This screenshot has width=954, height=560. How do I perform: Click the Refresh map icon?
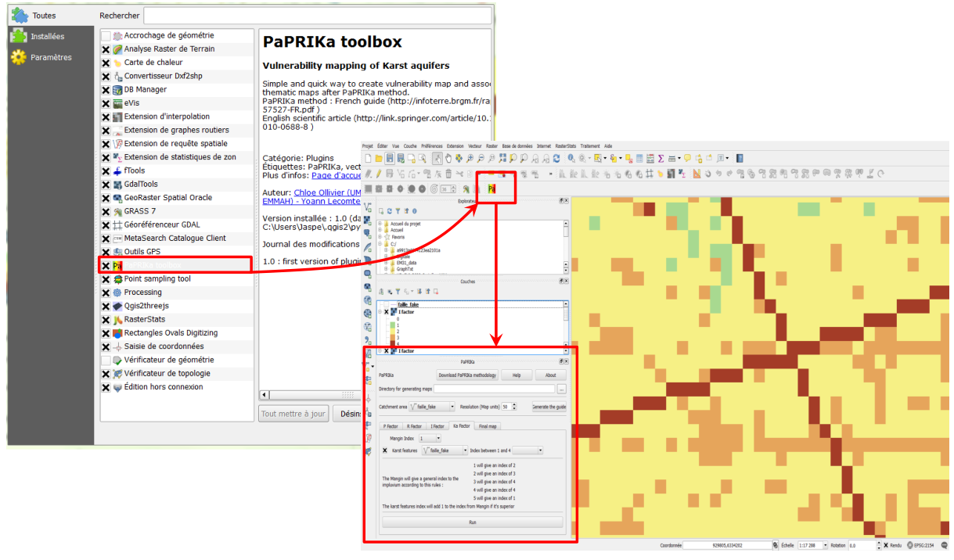[x=556, y=158]
